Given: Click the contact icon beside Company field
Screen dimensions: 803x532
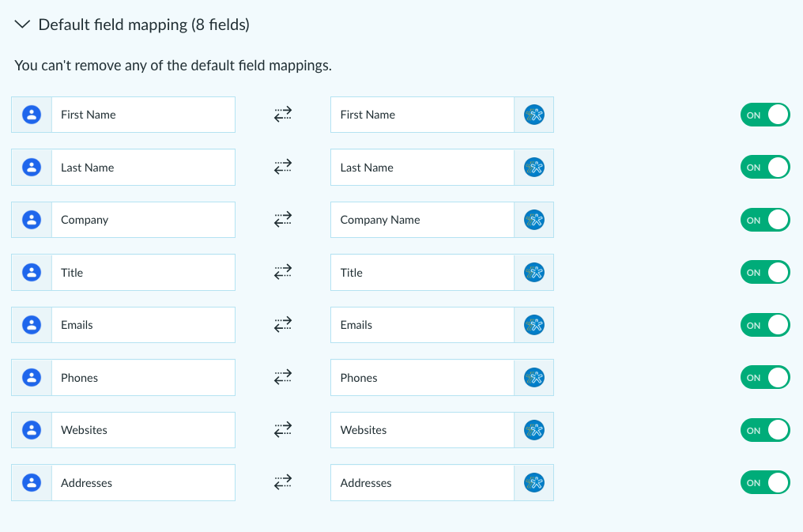Looking at the screenshot, I should tap(32, 220).
